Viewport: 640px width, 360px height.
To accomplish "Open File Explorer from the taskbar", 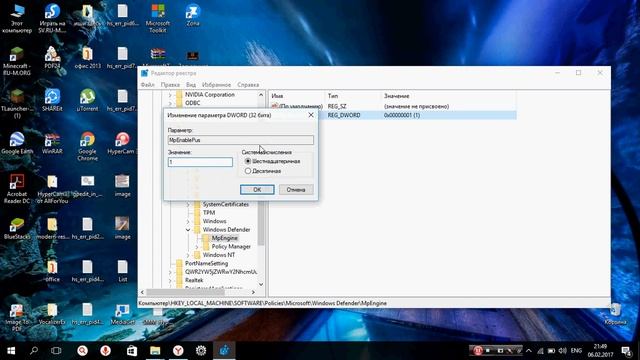I will (155, 351).
